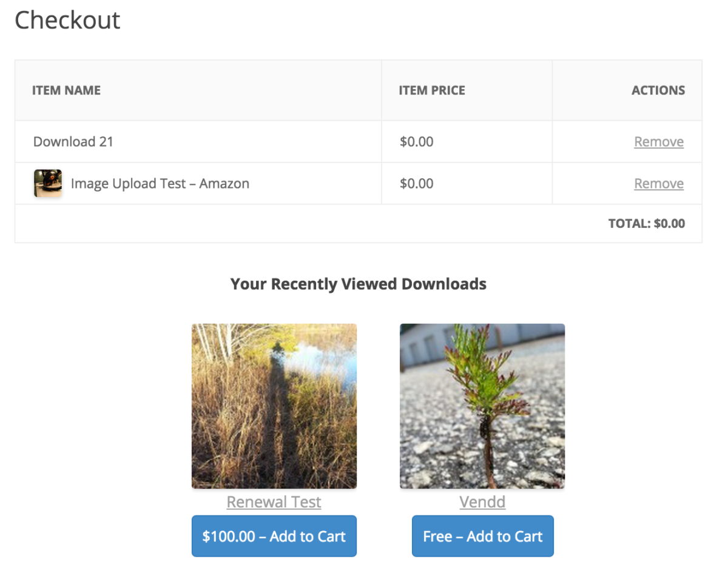Click the $0.00 price for Image Upload Test
The image size is (728, 579).
[x=417, y=183]
